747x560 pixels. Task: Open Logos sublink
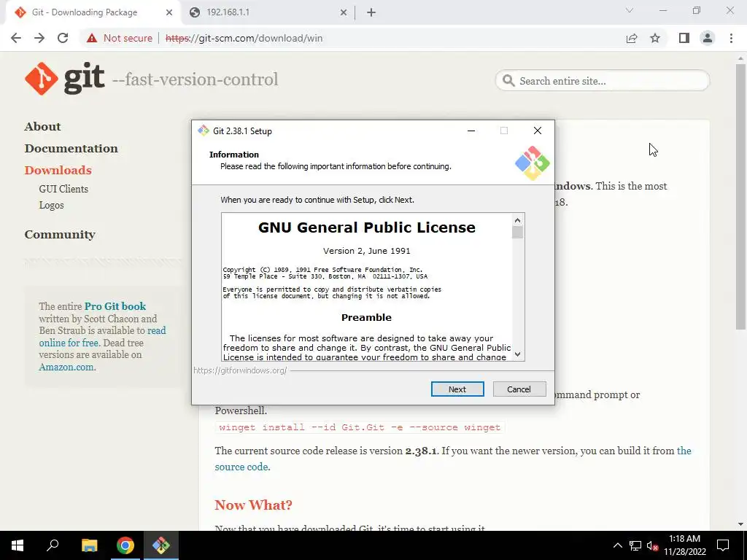[52, 205]
